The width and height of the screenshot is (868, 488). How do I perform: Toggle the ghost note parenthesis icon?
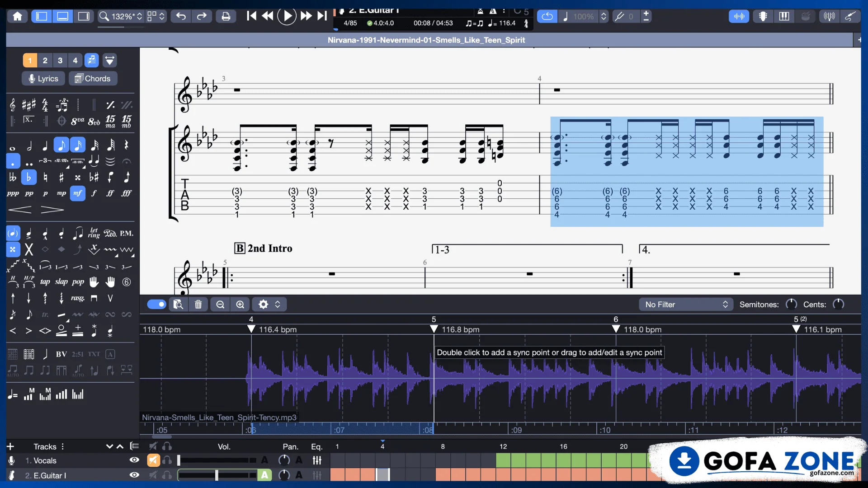click(x=13, y=233)
